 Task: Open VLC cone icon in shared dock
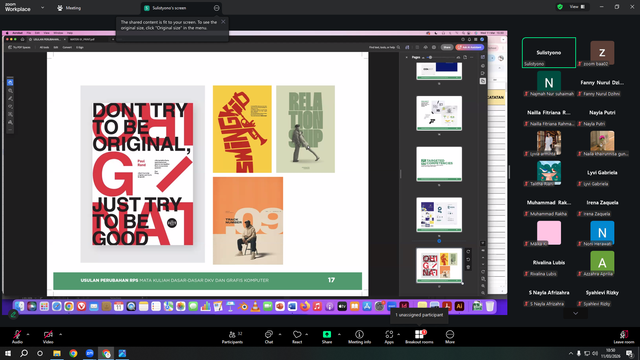[255, 306]
